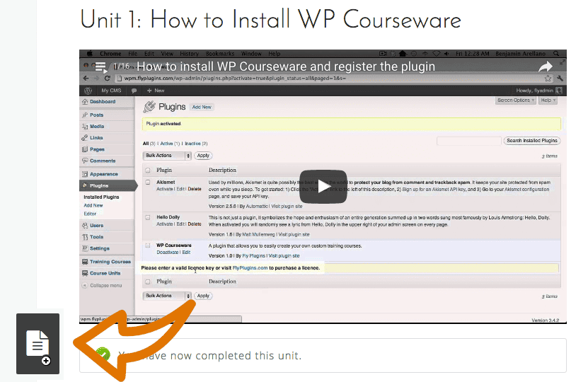Select Appearance in the WordPress sidebar
The height and width of the screenshot is (382, 588).
pos(103,174)
